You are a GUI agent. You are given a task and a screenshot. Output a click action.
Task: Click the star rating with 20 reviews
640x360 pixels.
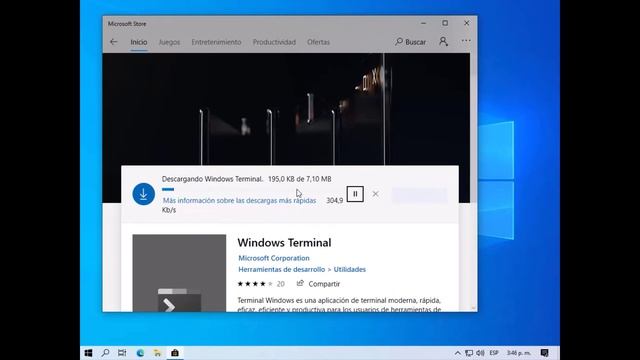[x=261, y=284]
